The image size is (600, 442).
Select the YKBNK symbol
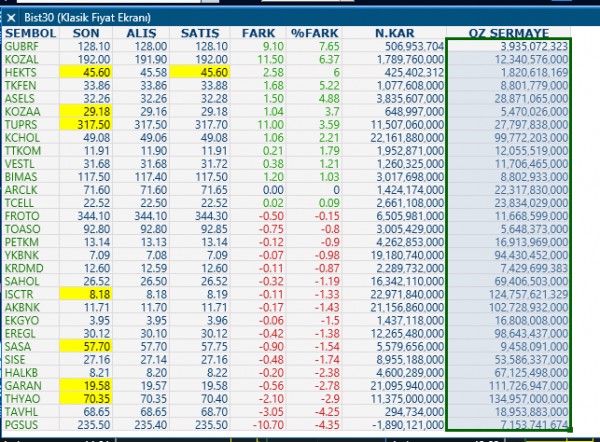pos(21,255)
